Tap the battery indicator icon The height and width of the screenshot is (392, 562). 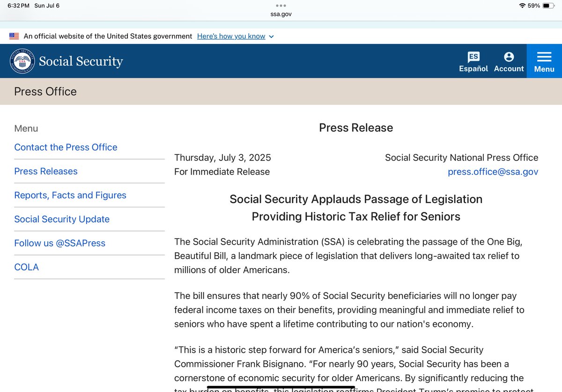pyautogui.click(x=549, y=6)
